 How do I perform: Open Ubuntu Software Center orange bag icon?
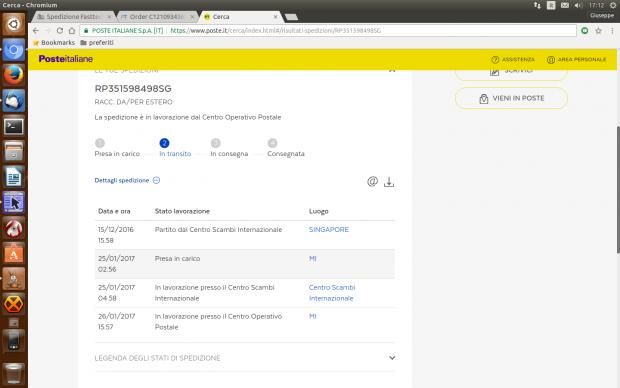pyautogui.click(x=13, y=254)
